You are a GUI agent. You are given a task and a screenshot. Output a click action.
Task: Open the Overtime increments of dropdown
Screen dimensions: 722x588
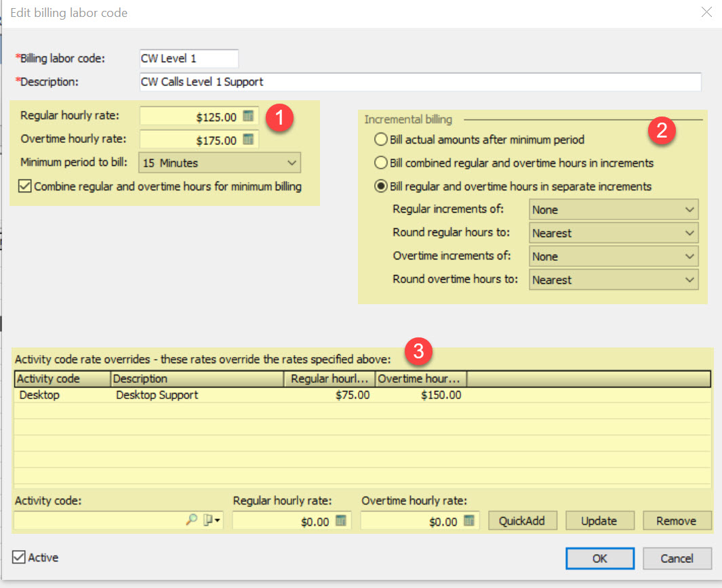tap(614, 256)
